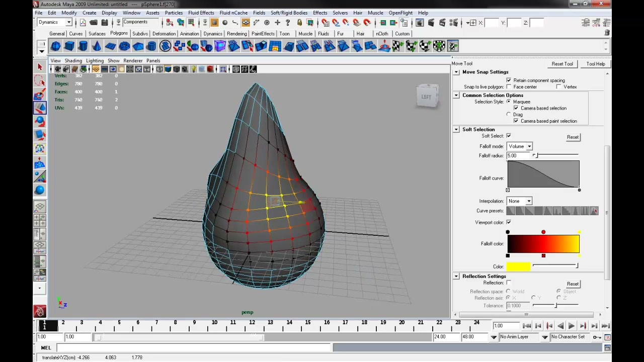Collapse the Soft Selection section

click(x=456, y=129)
